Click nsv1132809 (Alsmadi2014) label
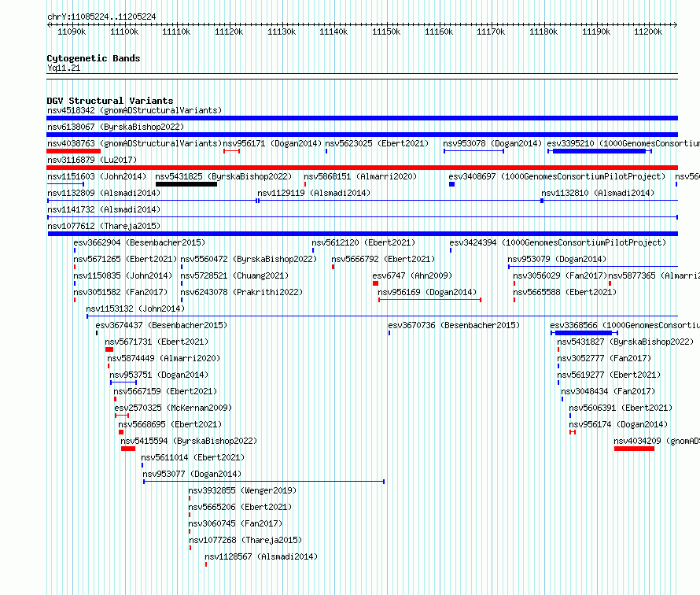700x595 pixels. point(104,193)
